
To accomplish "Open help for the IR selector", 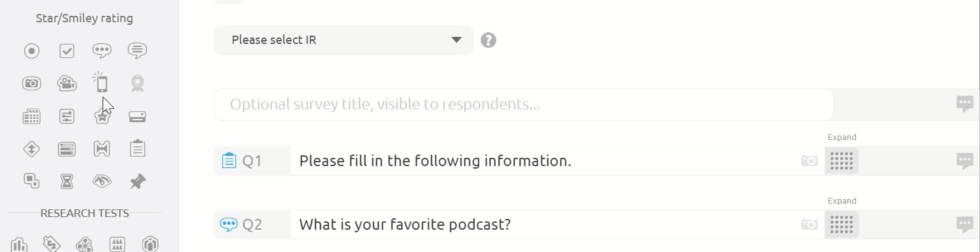I will (x=488, y=40).
